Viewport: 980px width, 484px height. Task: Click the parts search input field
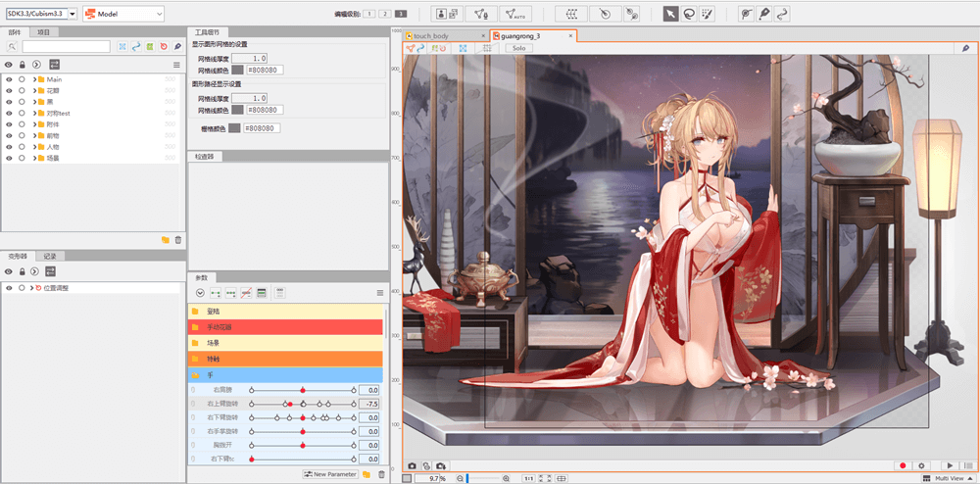point(66,46)
